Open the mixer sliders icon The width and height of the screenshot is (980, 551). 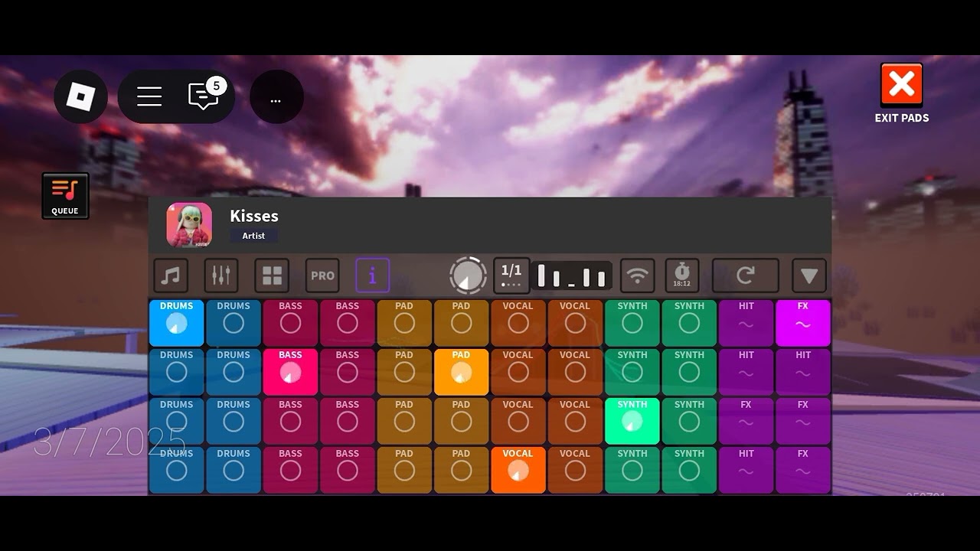(221, 275)
